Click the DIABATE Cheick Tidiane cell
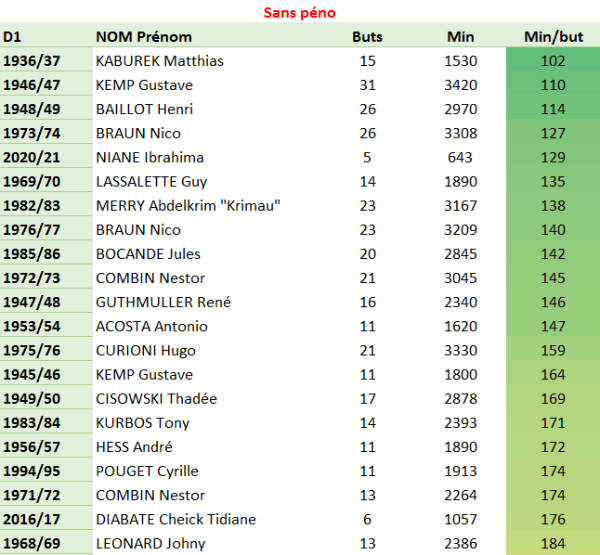This screenshot has width=600, height=555. coord(175,519)
